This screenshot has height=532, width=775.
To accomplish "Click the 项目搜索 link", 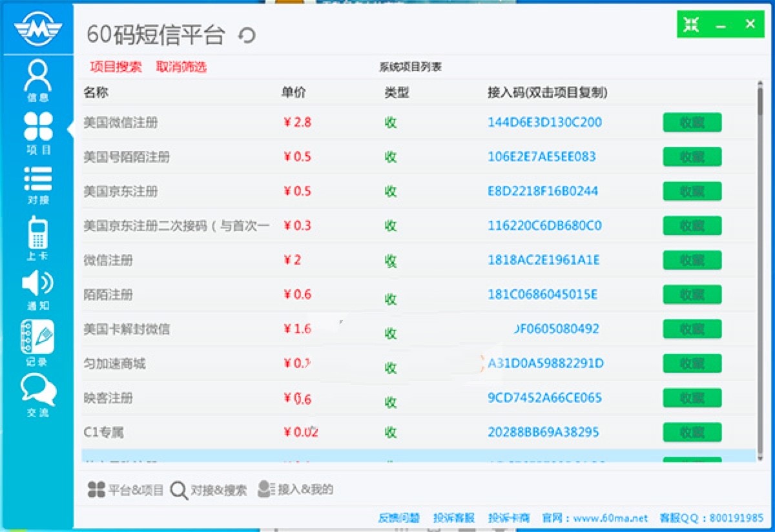I will 116,67.
